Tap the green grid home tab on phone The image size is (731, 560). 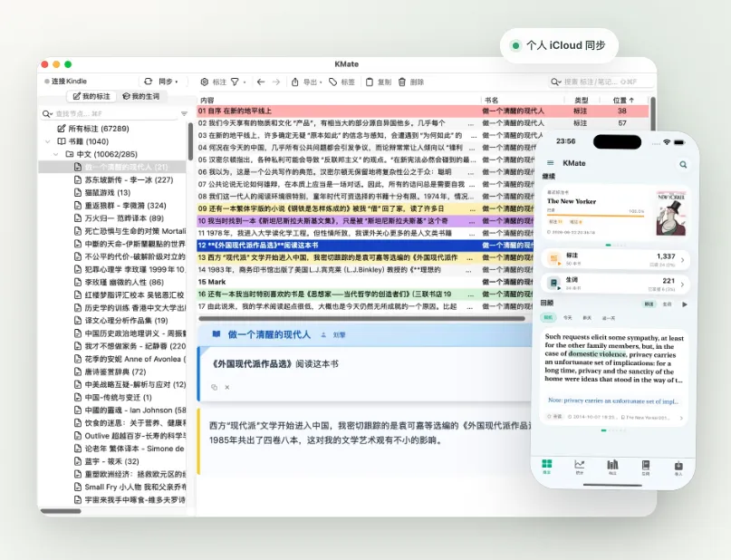point(547,466)
